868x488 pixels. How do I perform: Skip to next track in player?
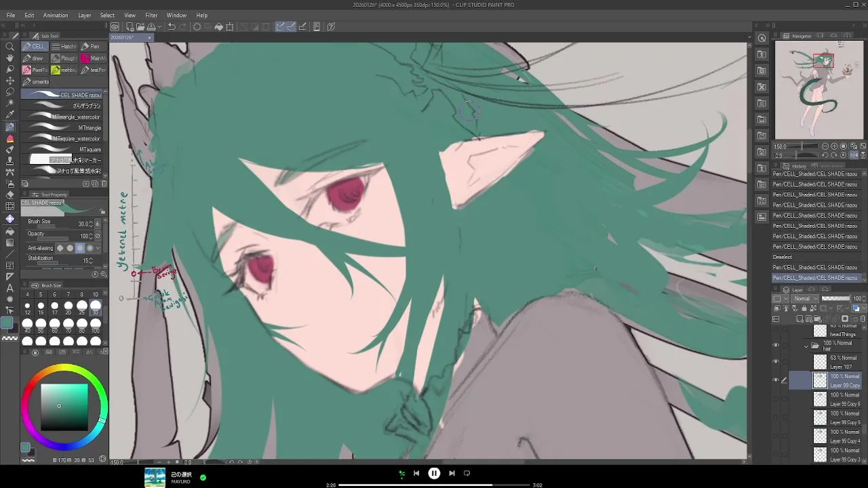pyautogui.click(x=452, y=473)
